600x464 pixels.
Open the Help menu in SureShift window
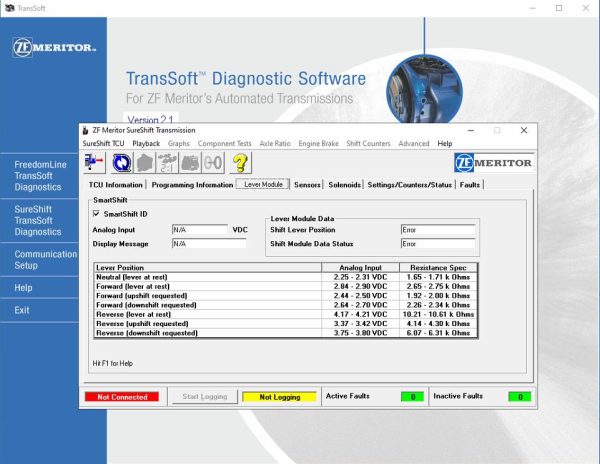point(445,143)
